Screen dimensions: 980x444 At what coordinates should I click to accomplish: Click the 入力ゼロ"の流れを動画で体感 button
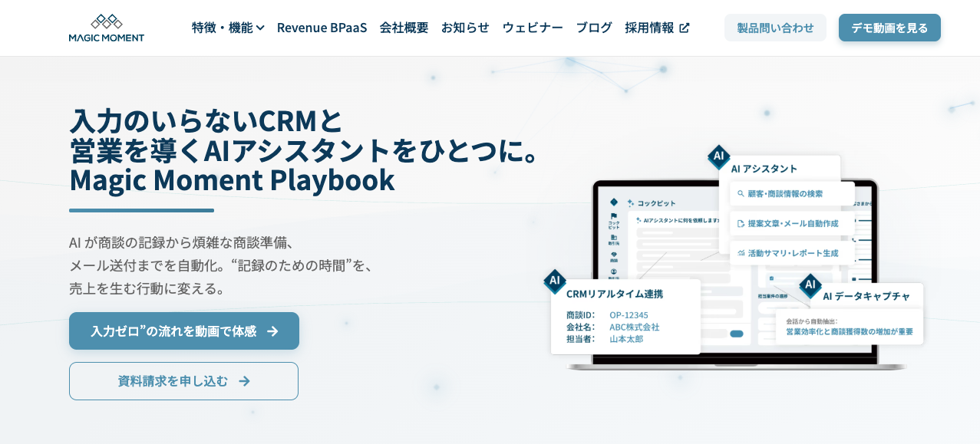(184, 331)
